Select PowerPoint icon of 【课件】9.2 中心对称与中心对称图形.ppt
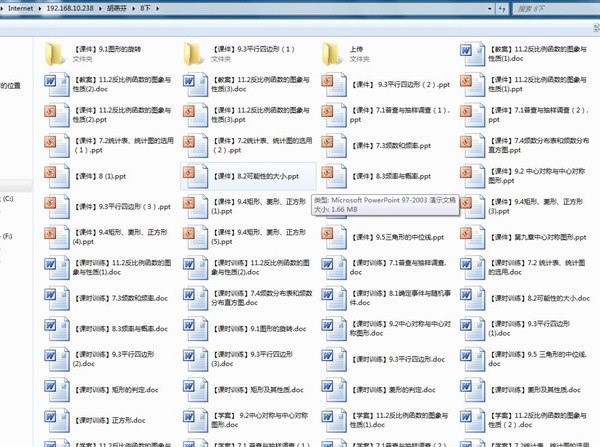600x447 pixels. pyautogui.click(x=472, y=176)
